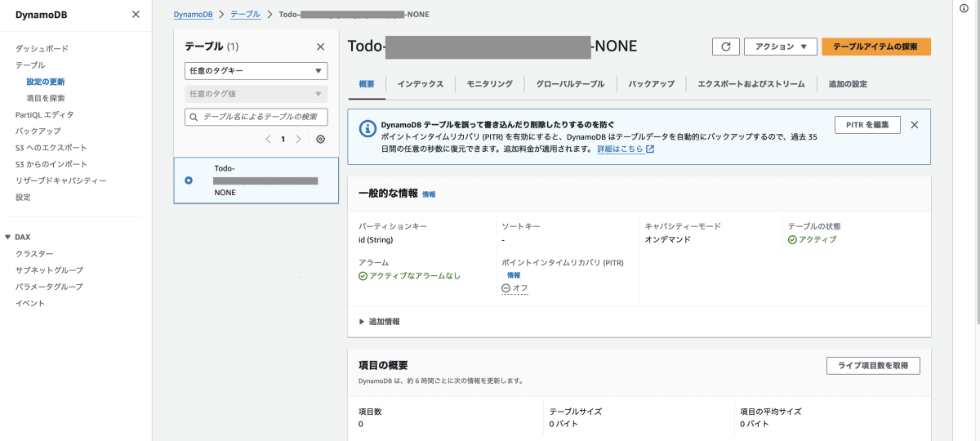The width and height of the screenshot is (980, 441).
Task: Focus the table name search field
Action: coord(256,118)
